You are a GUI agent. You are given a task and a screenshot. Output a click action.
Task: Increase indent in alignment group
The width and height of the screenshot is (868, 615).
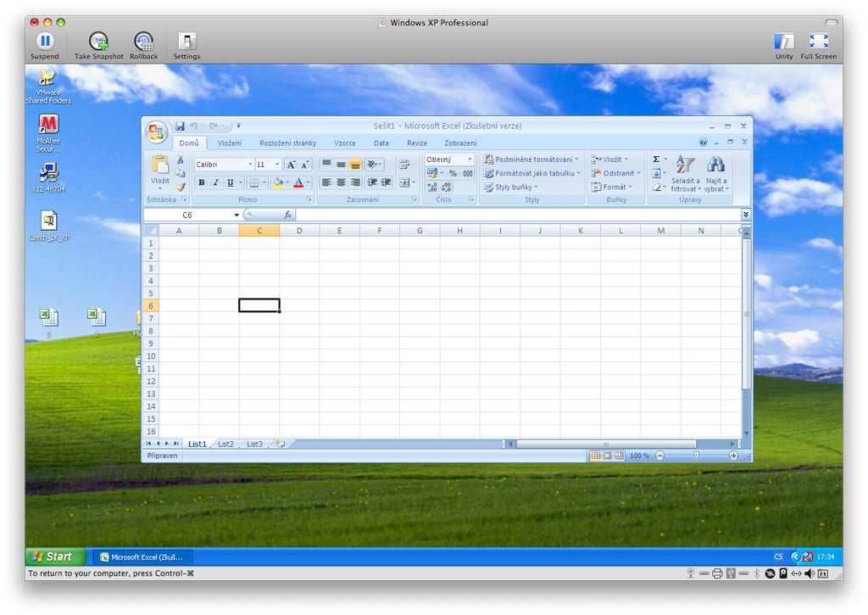click(386, 182)
